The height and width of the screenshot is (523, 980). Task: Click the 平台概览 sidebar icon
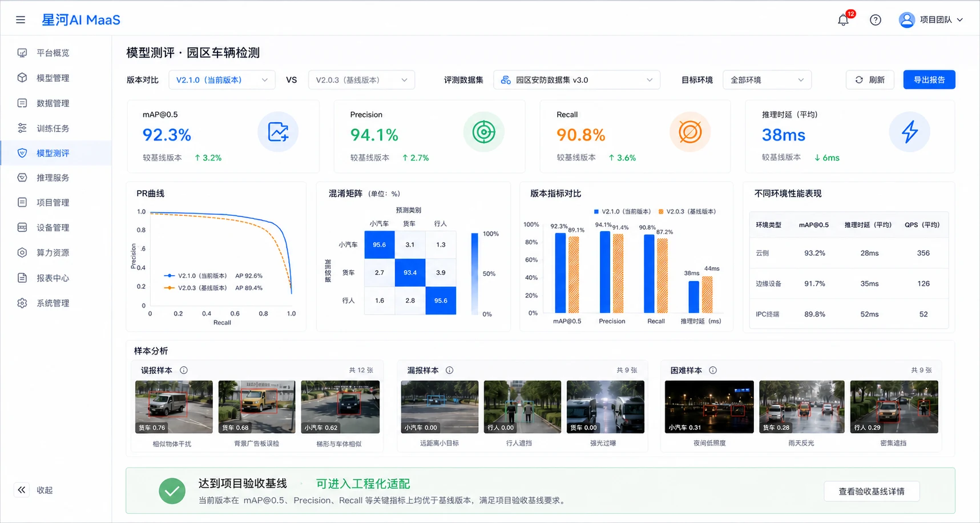pos(22,53)
